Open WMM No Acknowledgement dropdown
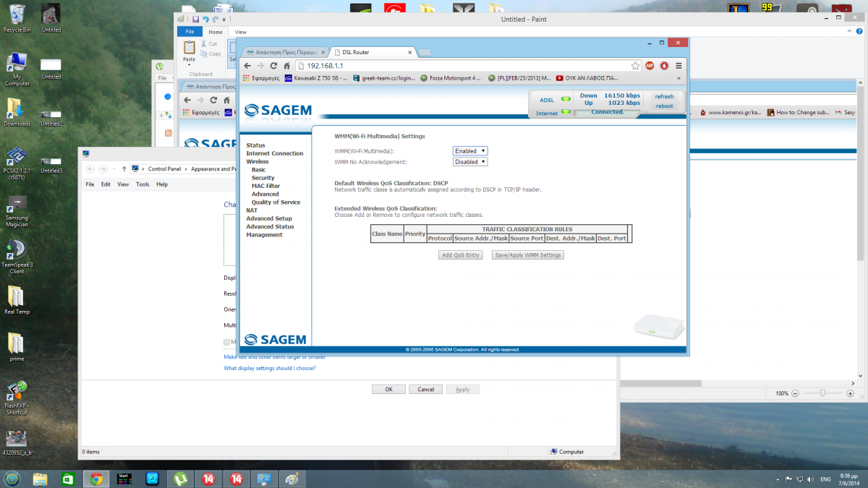 [x=470, y=162]
